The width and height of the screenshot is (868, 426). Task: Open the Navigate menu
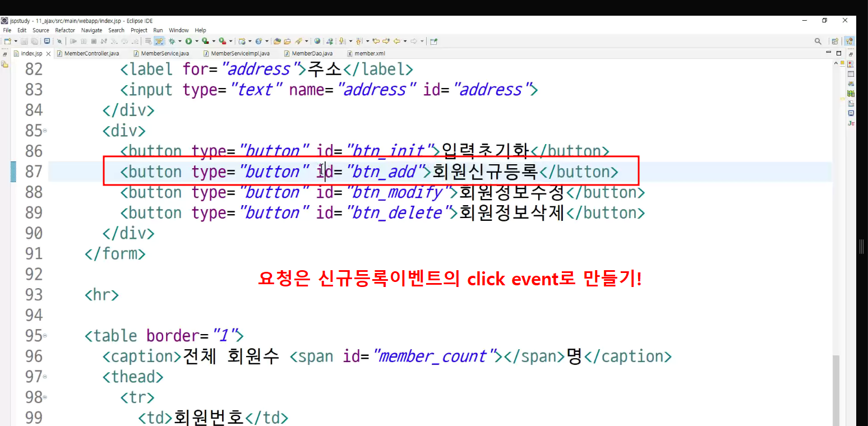(91, 30)
